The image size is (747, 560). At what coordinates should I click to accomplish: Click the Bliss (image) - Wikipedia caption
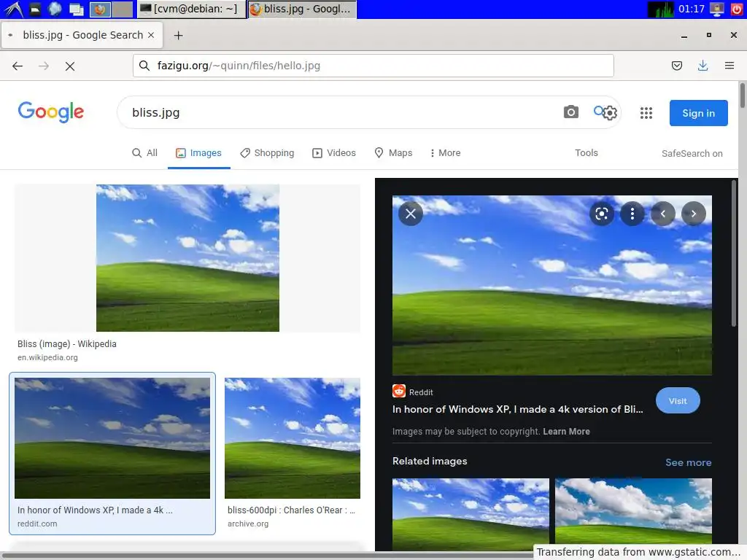(66, 344)
